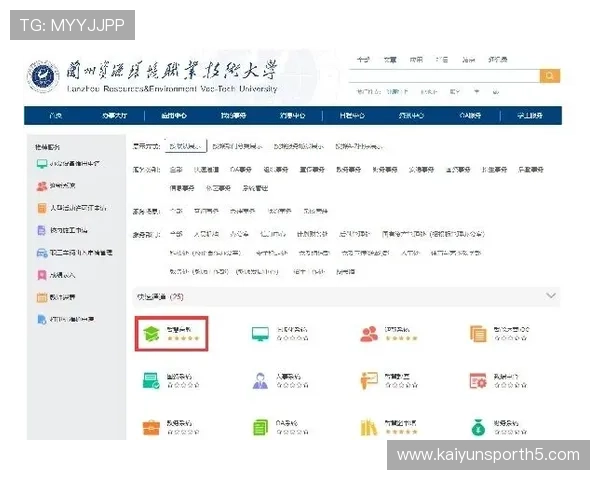
Task: Open the orange briefcase app
Action: (x=151, y=428)
